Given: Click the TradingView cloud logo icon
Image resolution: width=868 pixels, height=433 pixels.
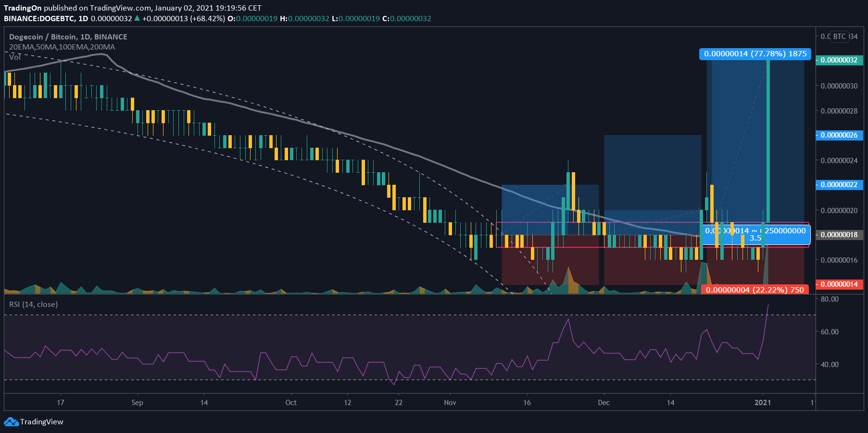Looking at the screenshot, I should tap(11, 422).
